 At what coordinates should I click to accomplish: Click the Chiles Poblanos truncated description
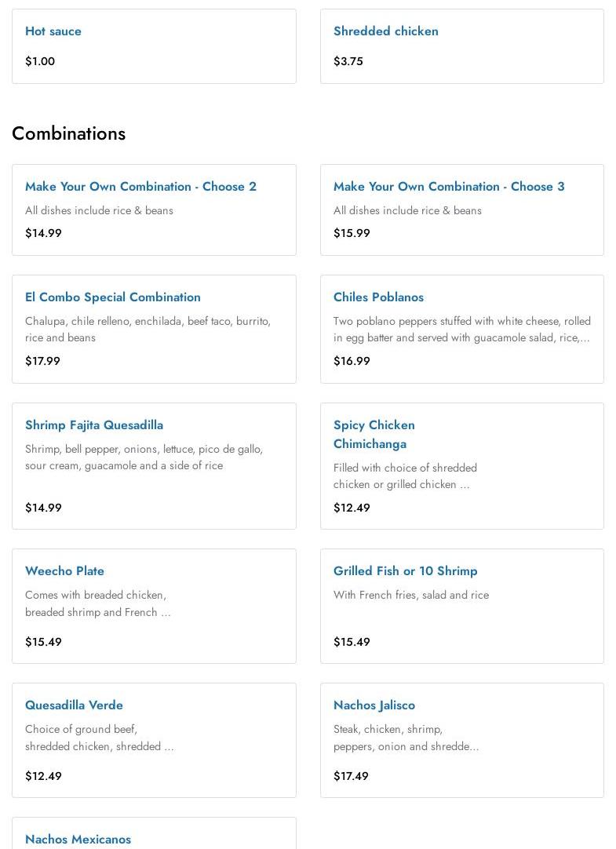pyautogui.click(x=461, y=330)
